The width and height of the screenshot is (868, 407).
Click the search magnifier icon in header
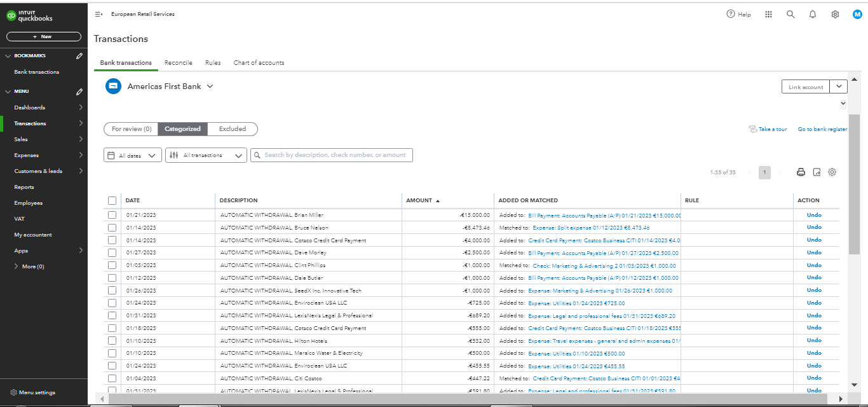(790, 14)
